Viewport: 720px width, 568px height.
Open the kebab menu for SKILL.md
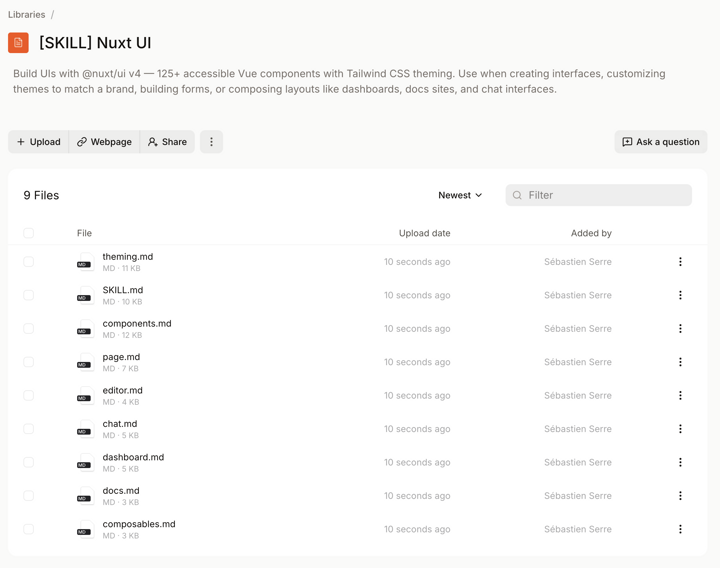pyautogui.click(x=680, y=295)
